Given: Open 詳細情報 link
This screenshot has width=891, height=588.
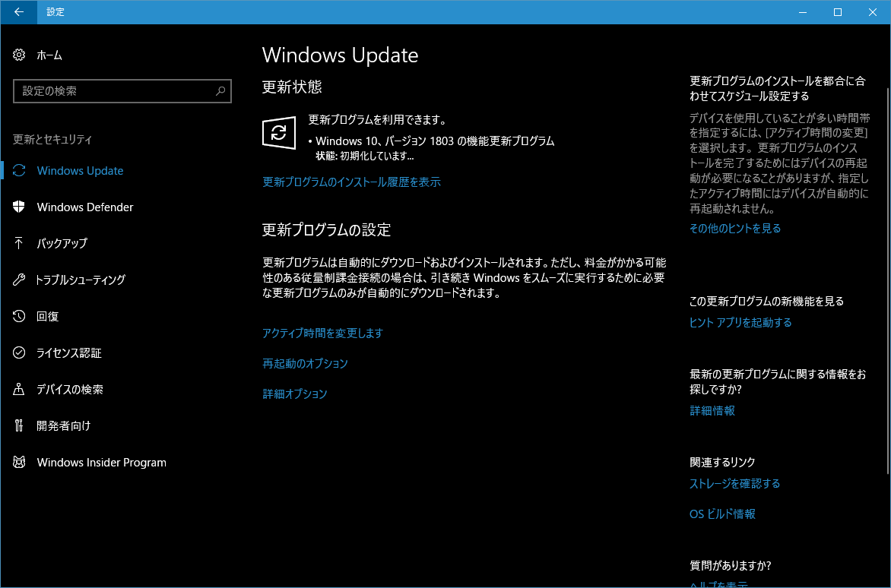Looking at the screenshot, I should pyautogui.click(x=712, y=410).
